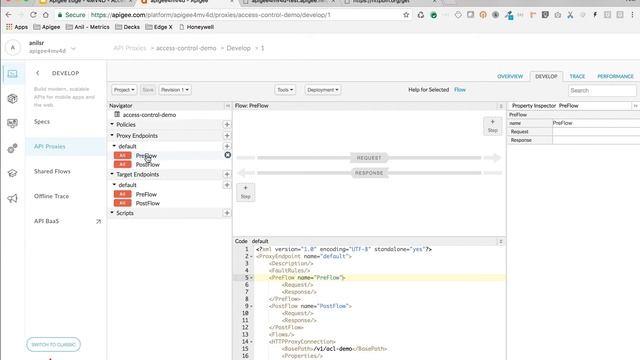Image resolution: width=640 pixels, height=360 pixels.
Task: Open the Honeywell bookmark
Action: 197,27
